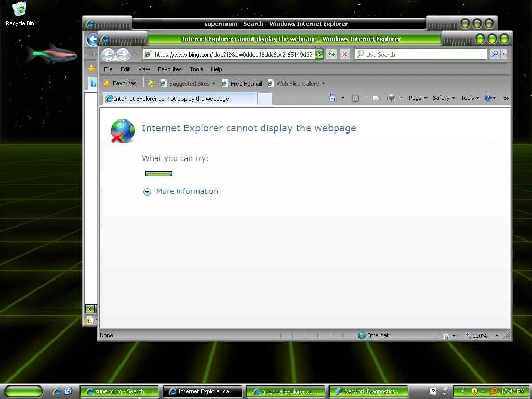Open the Favorites menu
This screenshot has width=532, height=399.
click(170, 69)
